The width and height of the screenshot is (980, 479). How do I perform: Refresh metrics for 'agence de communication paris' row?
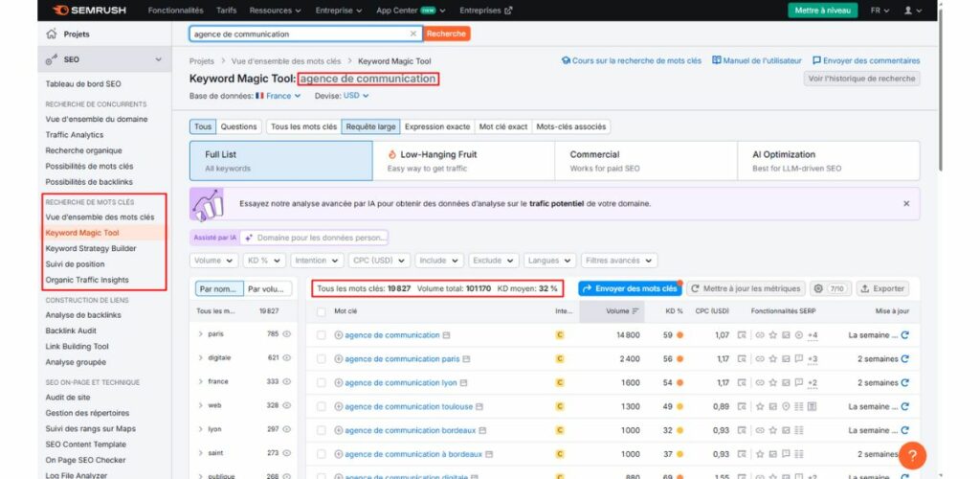pos(904,359)
